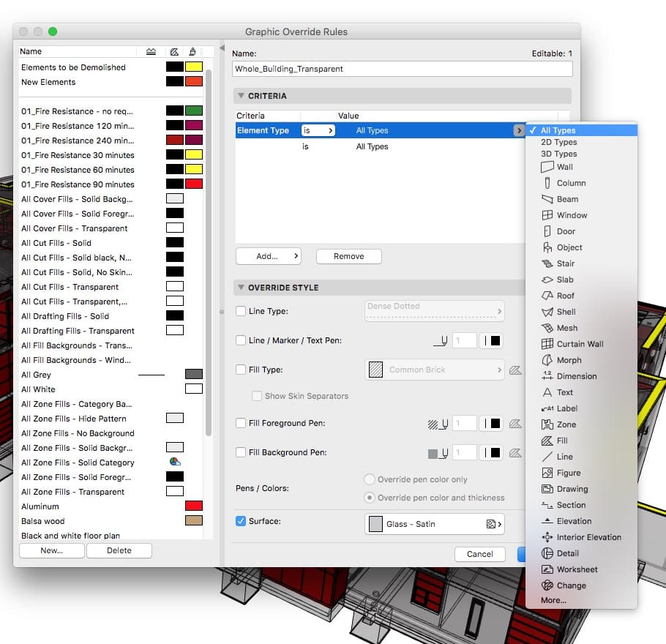The image size is (666, 644).
Task: Collapse the CRITERIA section
Action: pyautogui.click(x=241, y=96)
